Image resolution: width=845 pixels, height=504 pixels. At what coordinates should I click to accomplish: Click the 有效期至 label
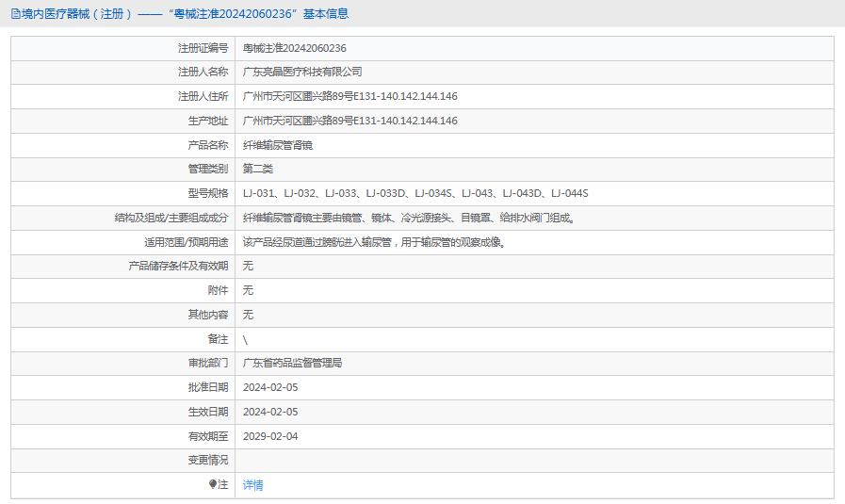tap(208, 436)
